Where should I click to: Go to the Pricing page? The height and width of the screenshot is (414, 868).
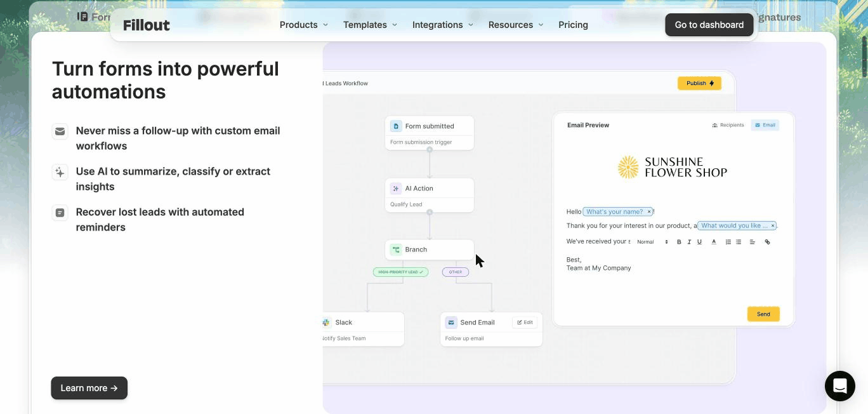(573, 25)
